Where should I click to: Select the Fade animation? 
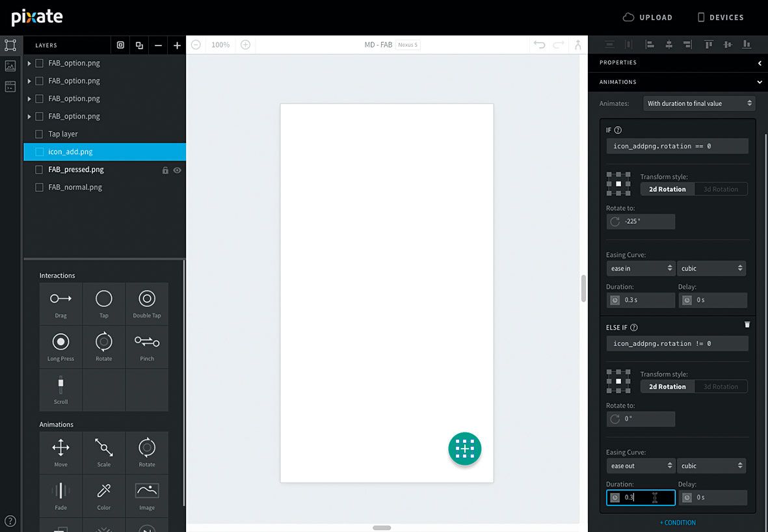click(x=60, y=496)
